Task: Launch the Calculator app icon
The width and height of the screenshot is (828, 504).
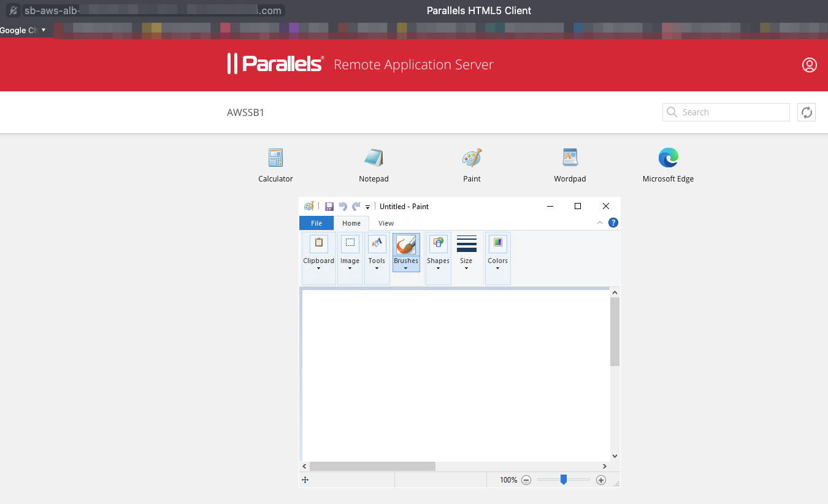Action: [x=275, y=158]
